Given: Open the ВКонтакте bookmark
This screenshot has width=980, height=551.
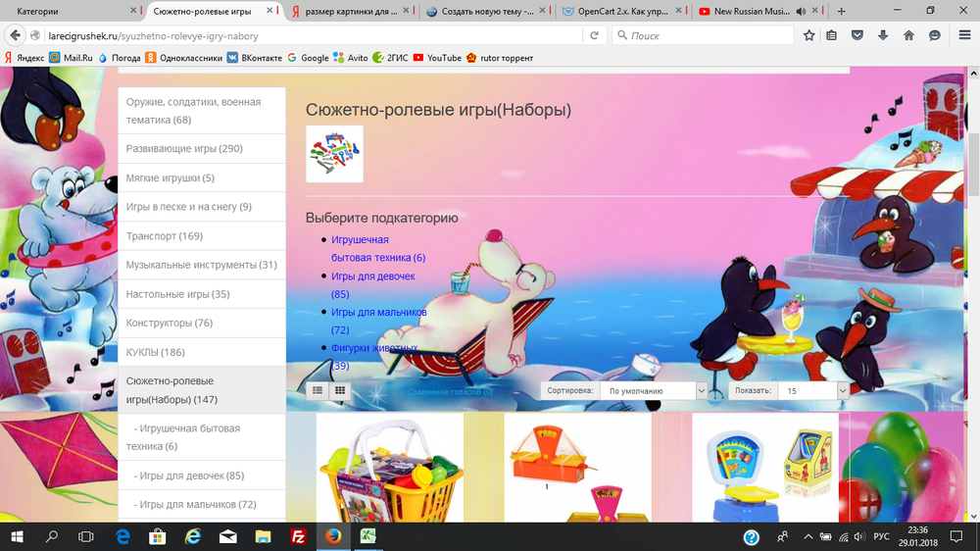Looking at the screenshot, I should [255, 58].
